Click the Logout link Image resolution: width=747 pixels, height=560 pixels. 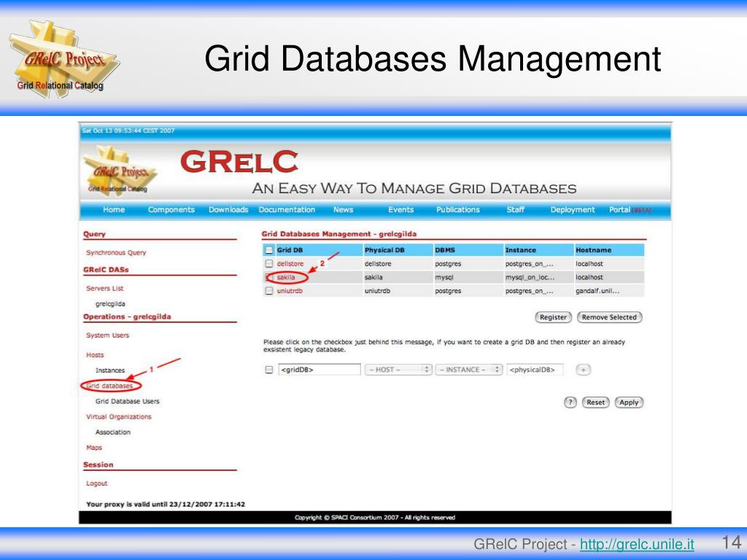(x=97, y=483)
